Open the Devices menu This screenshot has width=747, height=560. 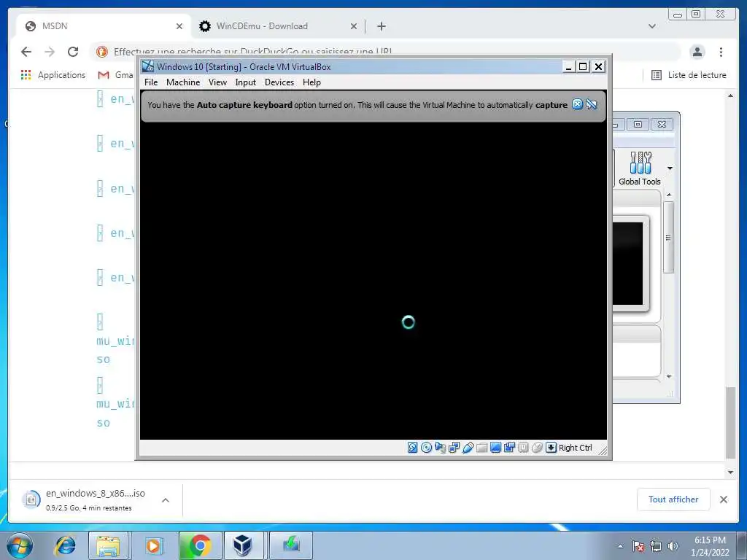[279, 82]
